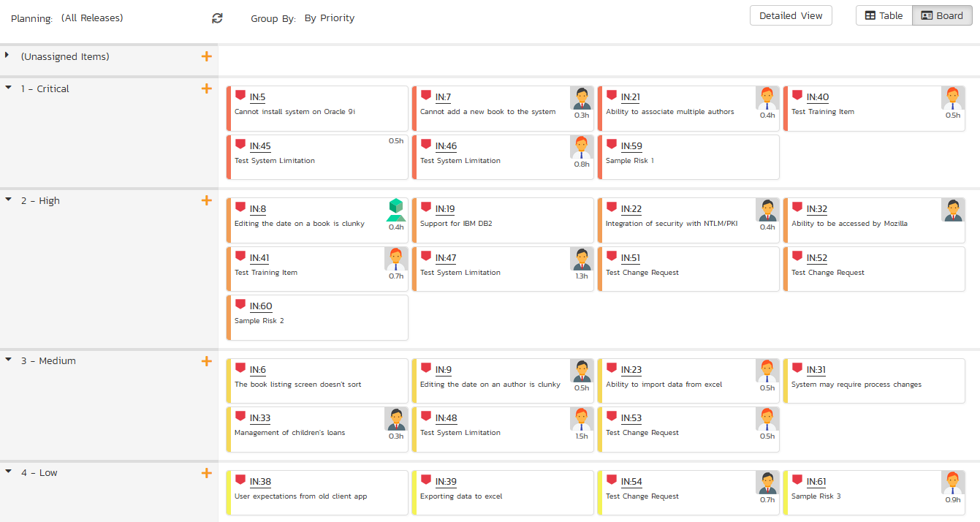The image size is (980, 522).
Task: Click the avatar on IN:61 Sample Risk 3
Action: (x=953, y=483)
